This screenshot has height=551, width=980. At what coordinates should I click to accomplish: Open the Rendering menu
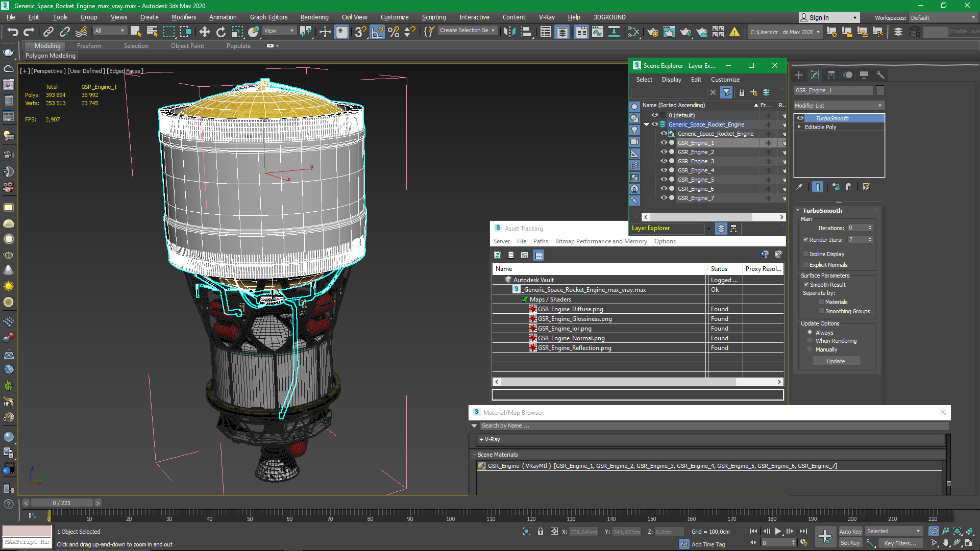[x=314, y=17]
